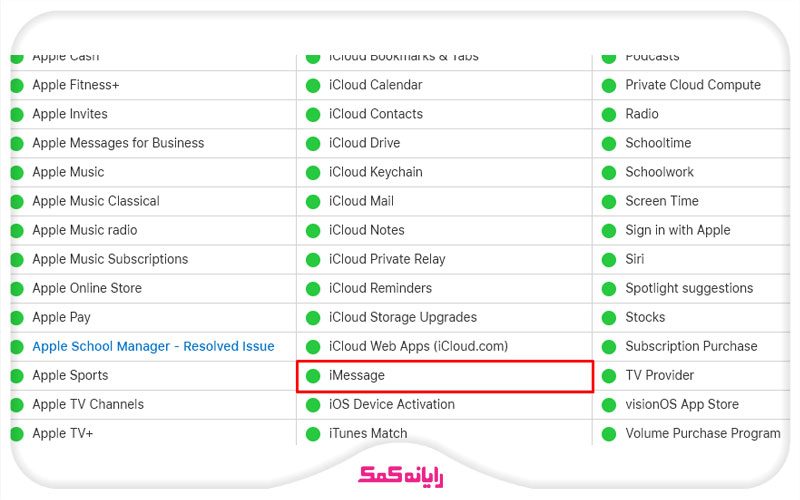800x500 pixels.
Task: Click the green status dot beside iCloud Drive
Action: tap(313, 143)
